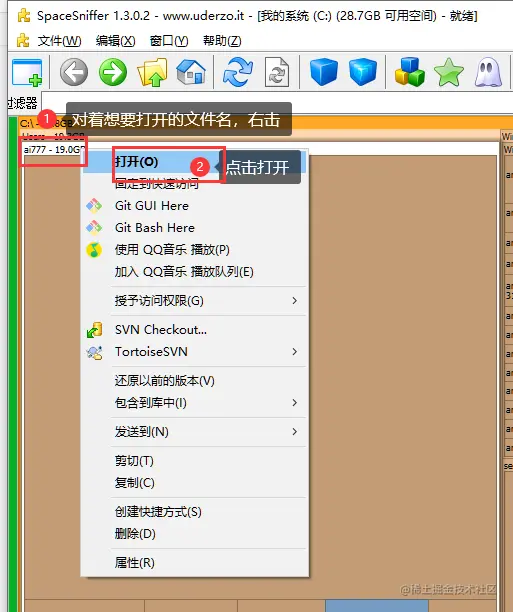Viewport: 513px width, 612px height.
Task: Click the Git Bash Here icon
Action: pyautogui.click(x=94, y=228)
